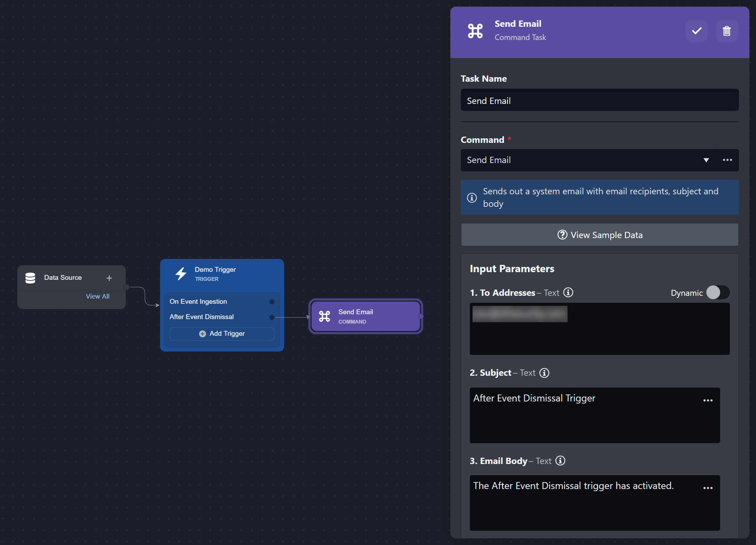
Task: Click the To Addresses info icon
Action: click(568, 293)
